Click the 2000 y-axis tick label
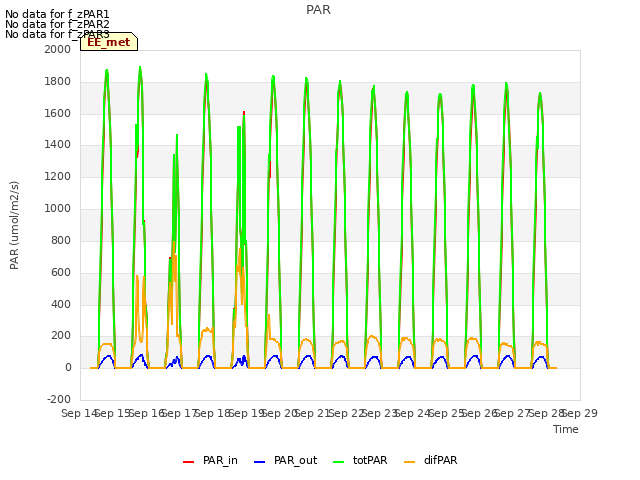 pyautogui.click(x=58, y=49)
